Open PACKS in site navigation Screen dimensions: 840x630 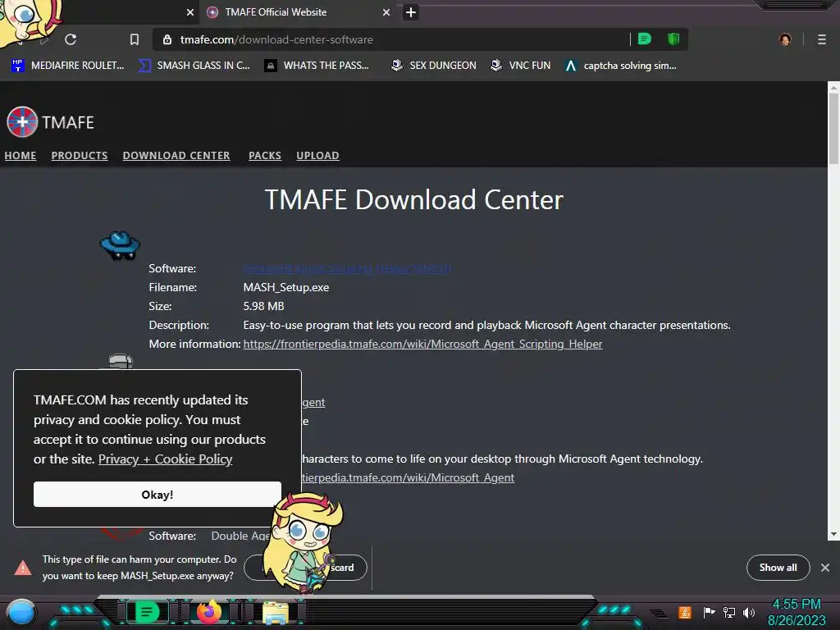coord(265,155)
